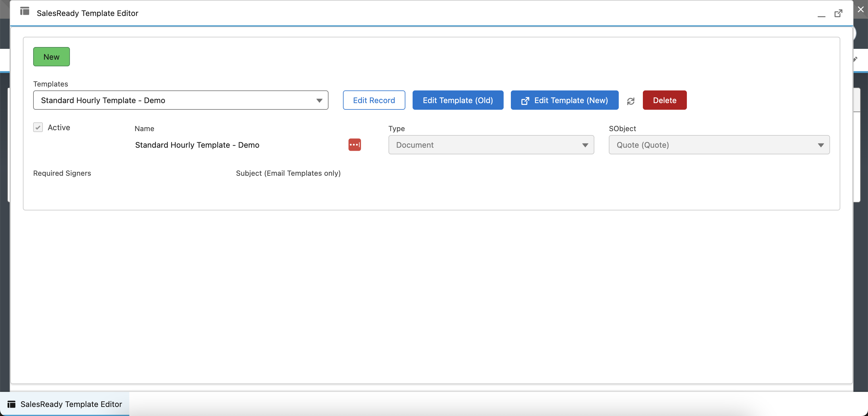Open the SObject dropdown showing Quote
The width and height of the screenshot is (868, 416).
[719, 145]
